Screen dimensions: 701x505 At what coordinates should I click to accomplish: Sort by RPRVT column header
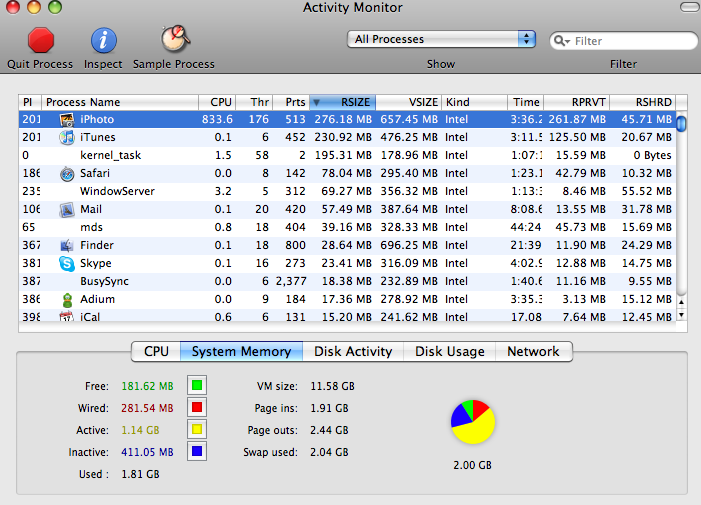[x=577, y=102]
